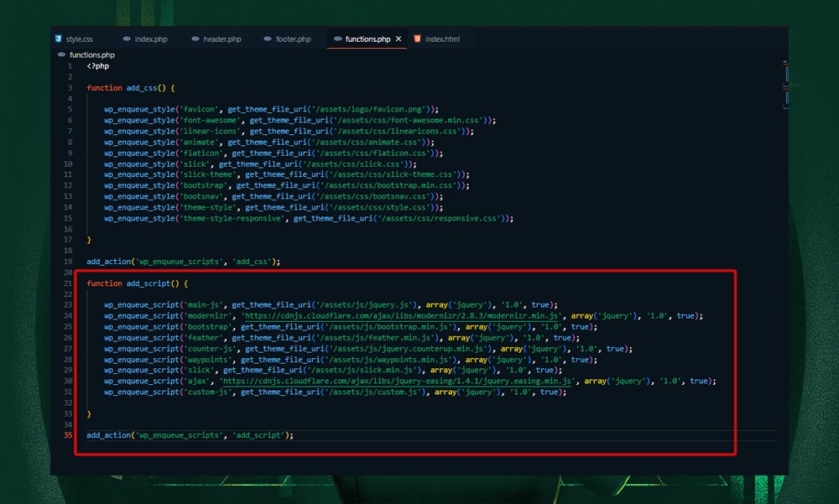The height and width of the screenshot is (504, 839).
Task: Click the PHP icon on the footer.php tab
Action: coord(267,38)
